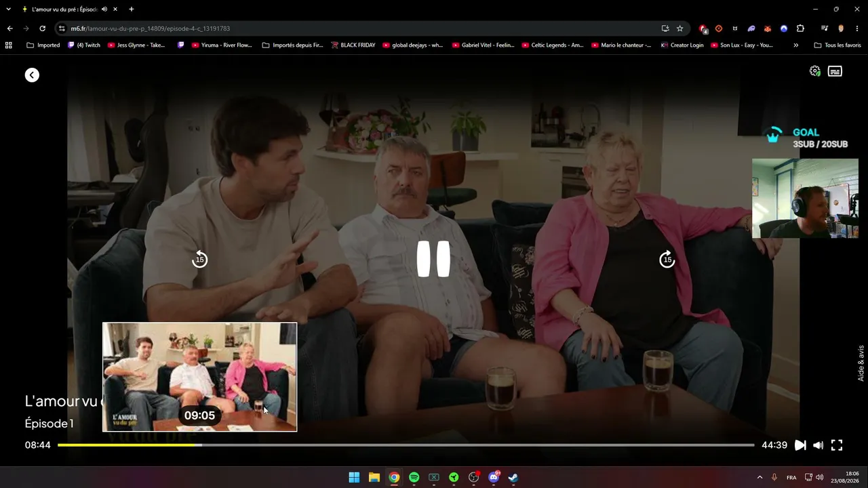
Task: Open the unlabeled Twitch bookmark icon
Action: point(180,45)
